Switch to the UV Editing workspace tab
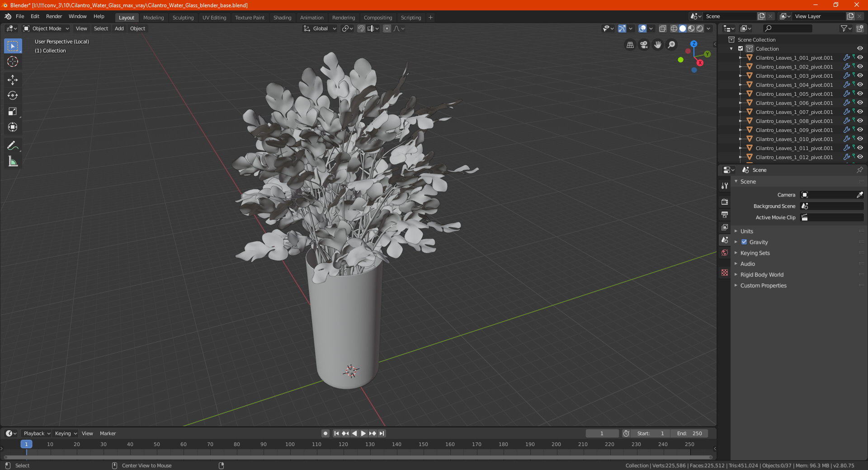 coord(214,18)
